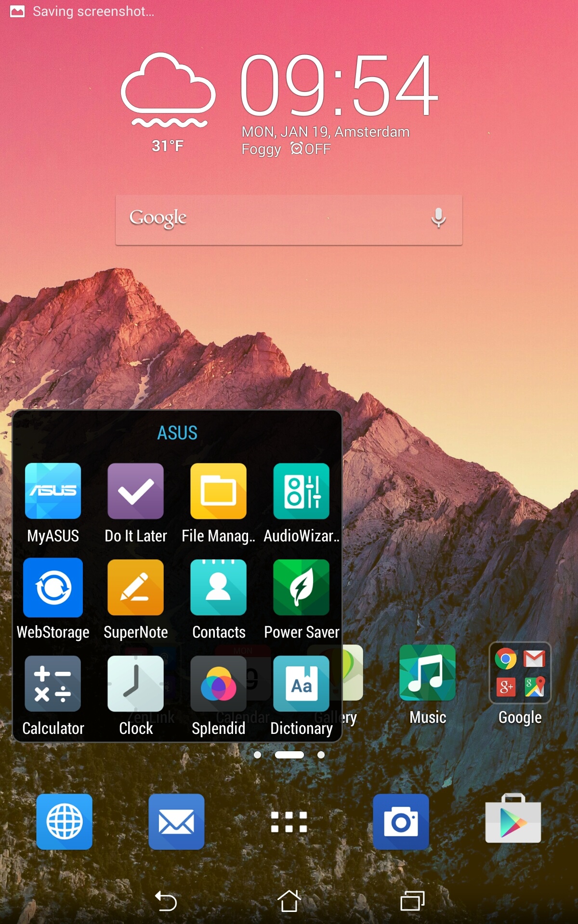The image size is (578, 924).
Task: Tap the ASUS folder title
Action: pos(177,433)
